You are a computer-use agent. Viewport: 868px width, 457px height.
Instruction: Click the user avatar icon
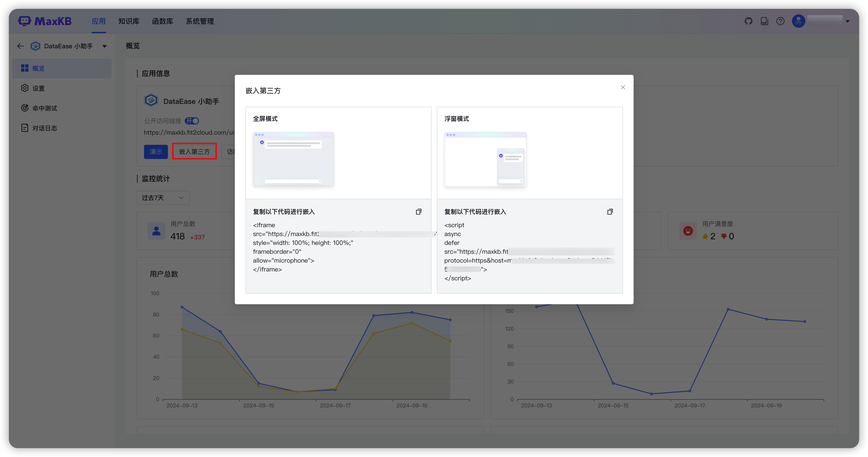tap(798, 21)
